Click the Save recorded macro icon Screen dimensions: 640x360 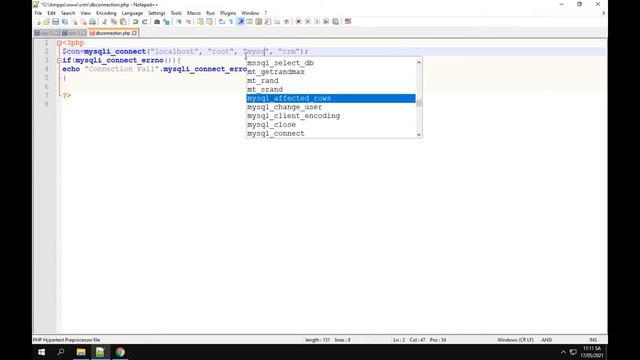pos(336,22)
